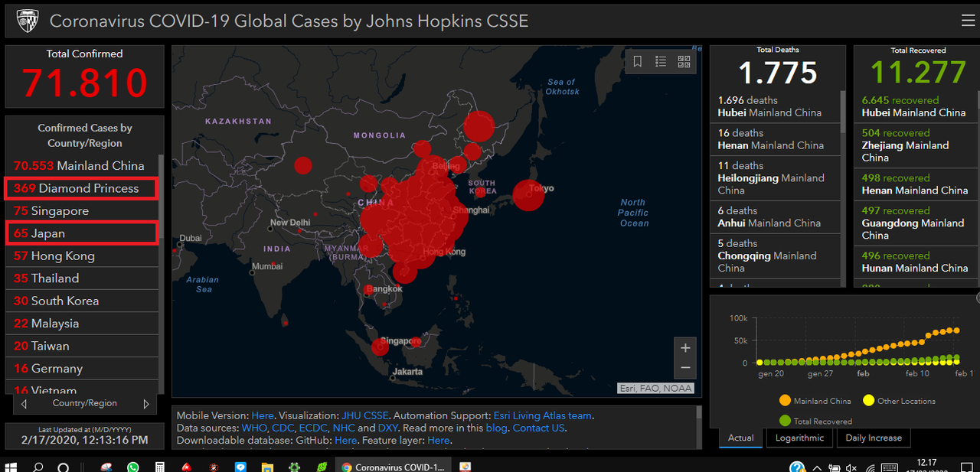
Task: Zoom out of the map with minus button
Action: (685, 368)
